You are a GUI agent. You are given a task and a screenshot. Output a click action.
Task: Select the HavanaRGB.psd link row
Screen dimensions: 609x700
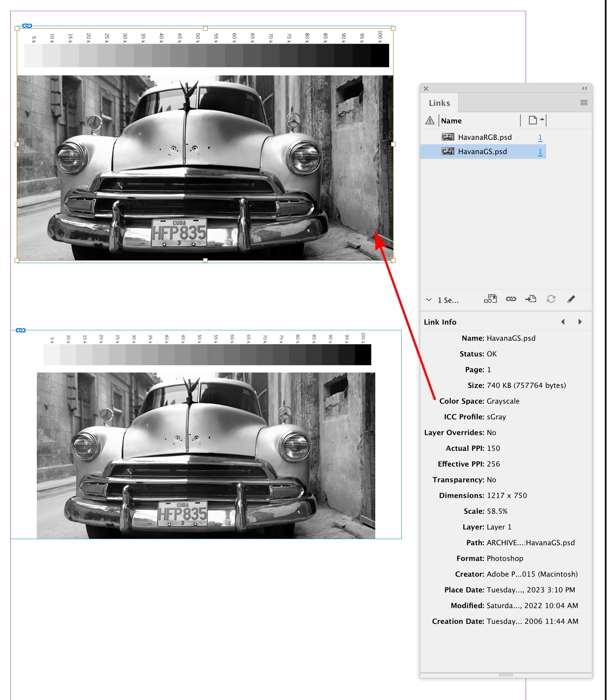(483, 137)
